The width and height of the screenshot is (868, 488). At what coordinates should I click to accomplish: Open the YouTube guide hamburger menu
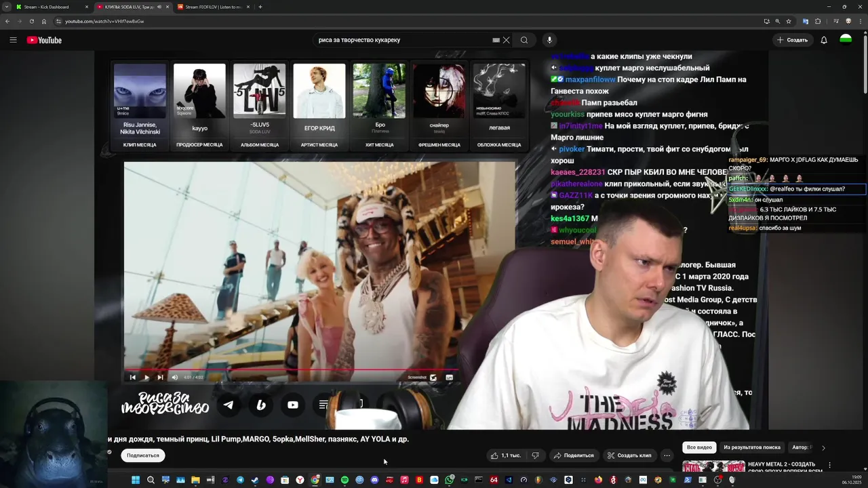[13, 40]
